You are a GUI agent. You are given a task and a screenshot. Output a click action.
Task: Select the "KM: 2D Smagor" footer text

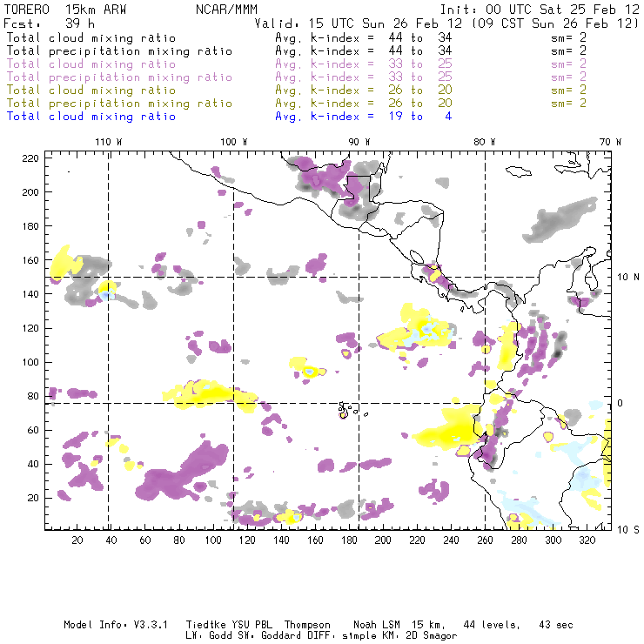[x=424, y=636]
